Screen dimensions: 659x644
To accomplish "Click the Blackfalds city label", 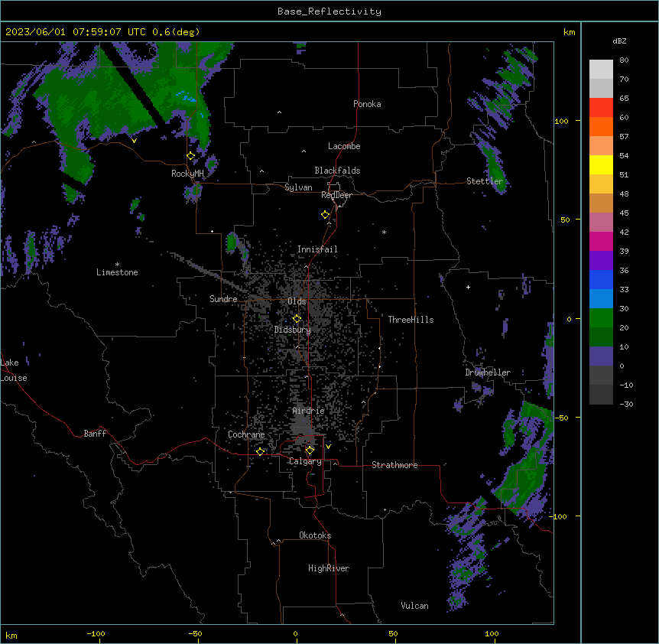I will tap(337, 171).
